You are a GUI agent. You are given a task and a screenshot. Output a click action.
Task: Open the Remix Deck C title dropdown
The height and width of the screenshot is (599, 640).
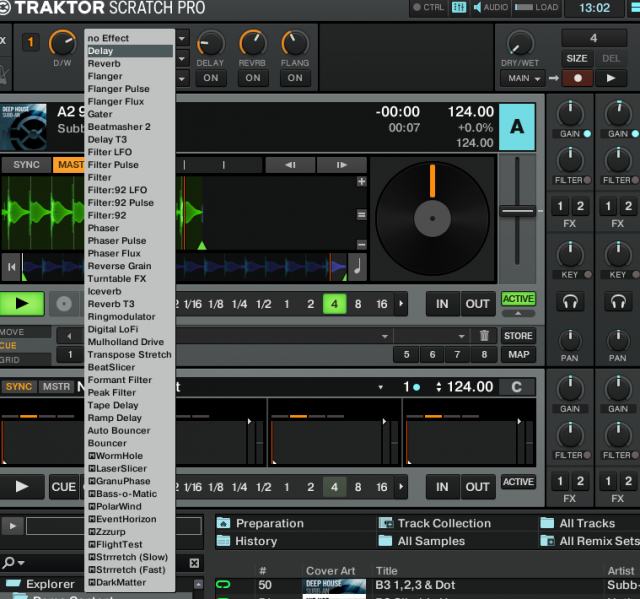(x=380, y=387)
